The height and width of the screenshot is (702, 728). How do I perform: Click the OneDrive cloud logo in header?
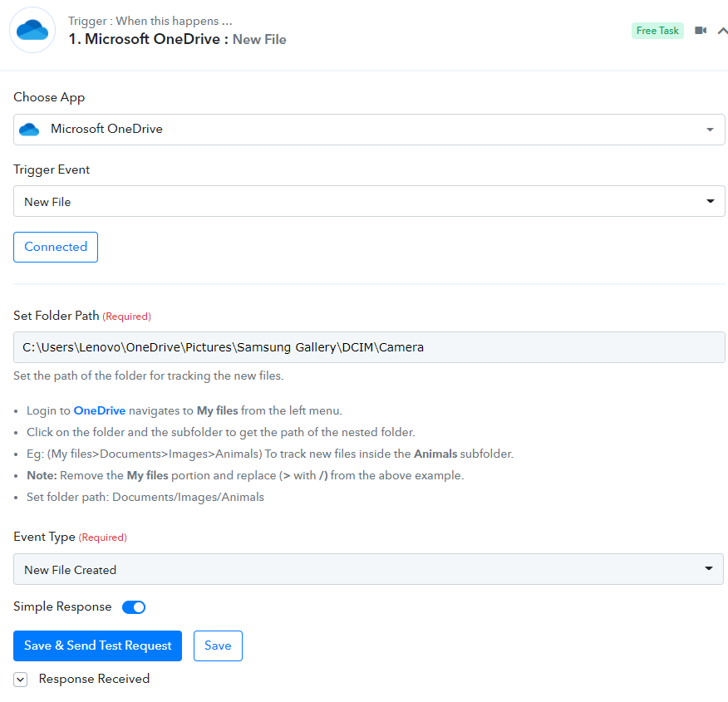pyautogui.click(x=32, y=30)
